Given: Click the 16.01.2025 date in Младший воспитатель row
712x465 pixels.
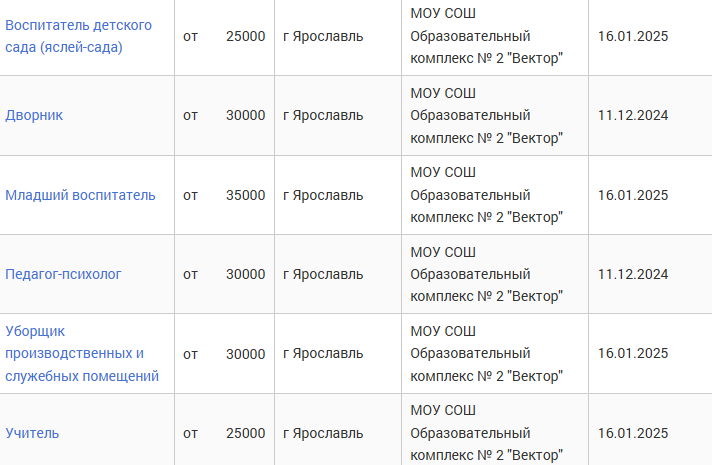Looking at the screenshot, I should [x=633, y=195].
